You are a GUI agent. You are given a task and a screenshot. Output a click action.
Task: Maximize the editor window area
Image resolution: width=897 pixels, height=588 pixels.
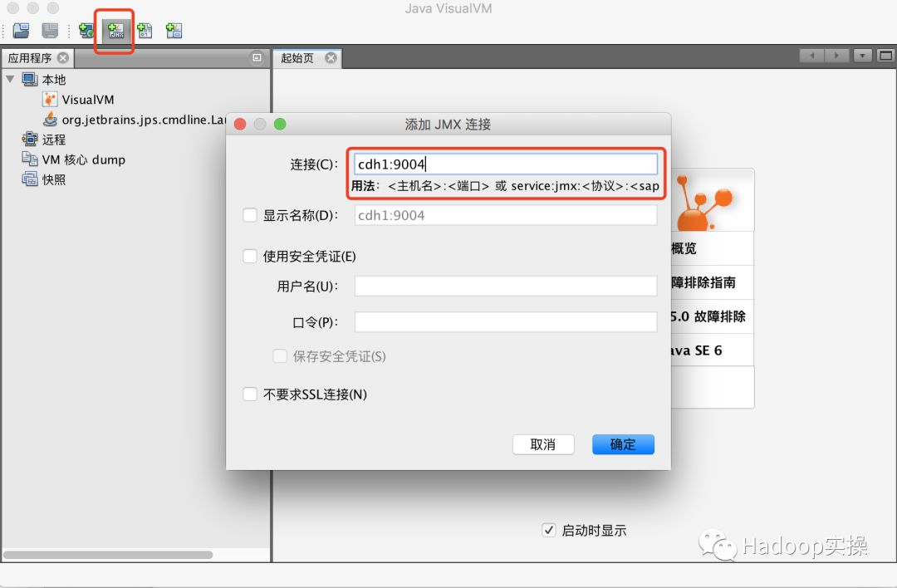[x=885, y=56]
